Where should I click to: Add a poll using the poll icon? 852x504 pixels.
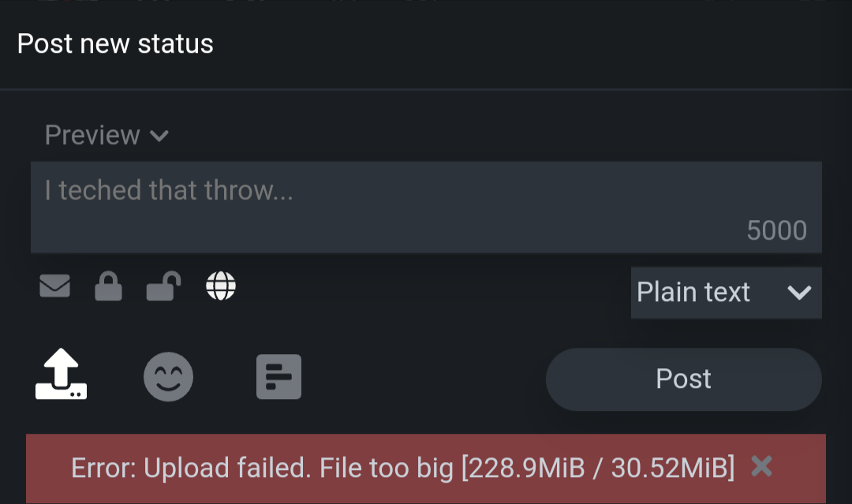click(278, 376)
